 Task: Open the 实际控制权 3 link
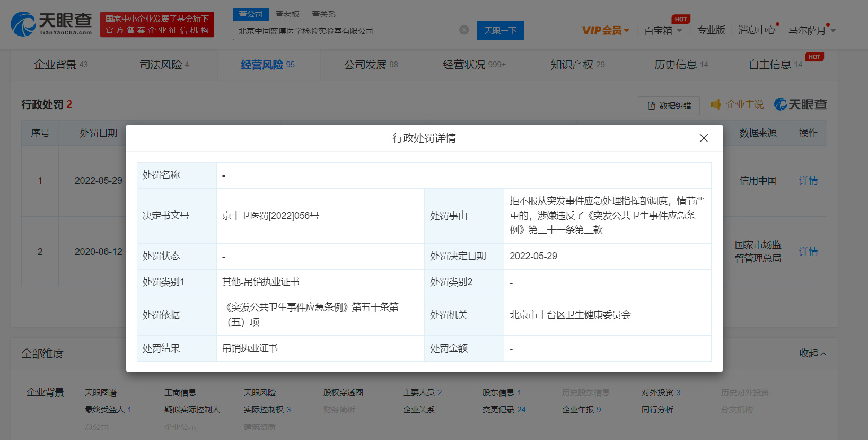click(267, 410)
